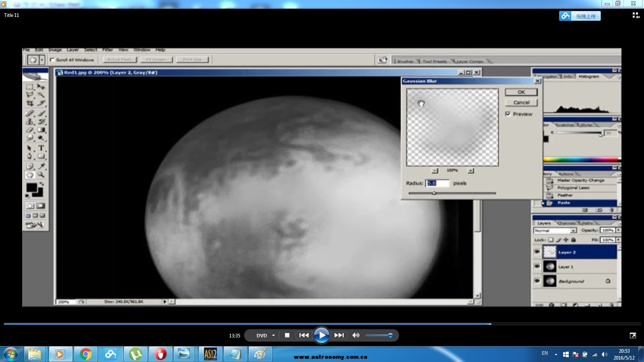
Task: Skip to the next chapter
Action: click(339, 335)
